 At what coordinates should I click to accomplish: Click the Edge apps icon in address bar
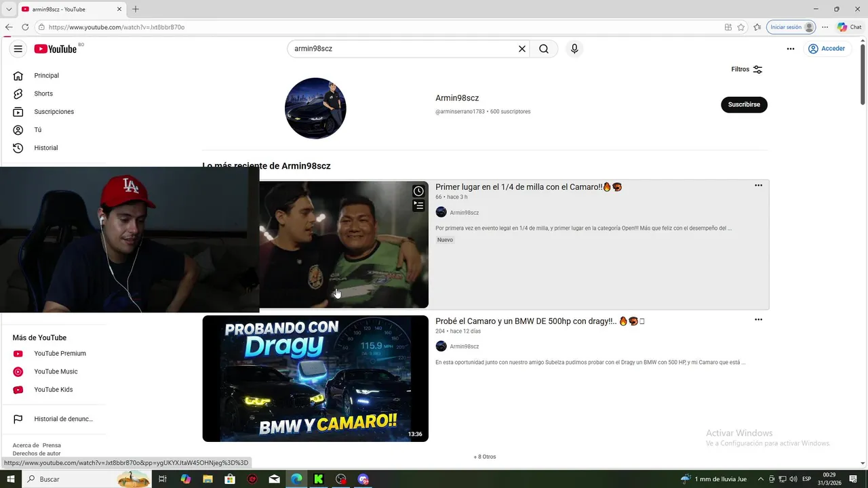[x=728, y=27]
